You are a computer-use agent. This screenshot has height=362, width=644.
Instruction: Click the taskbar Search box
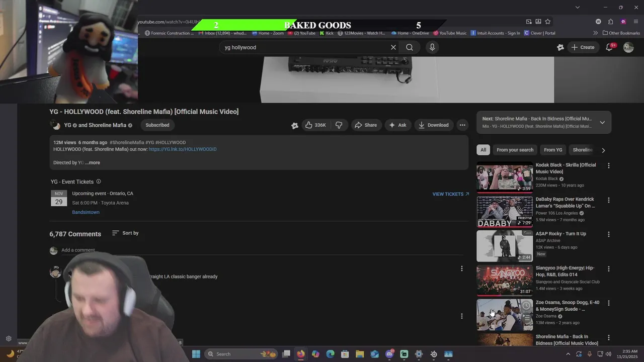point(242,354)
